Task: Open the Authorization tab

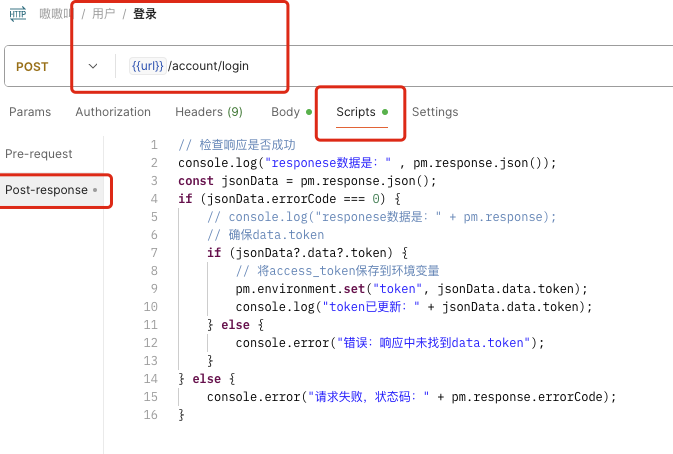Action: tap(113, 112)
